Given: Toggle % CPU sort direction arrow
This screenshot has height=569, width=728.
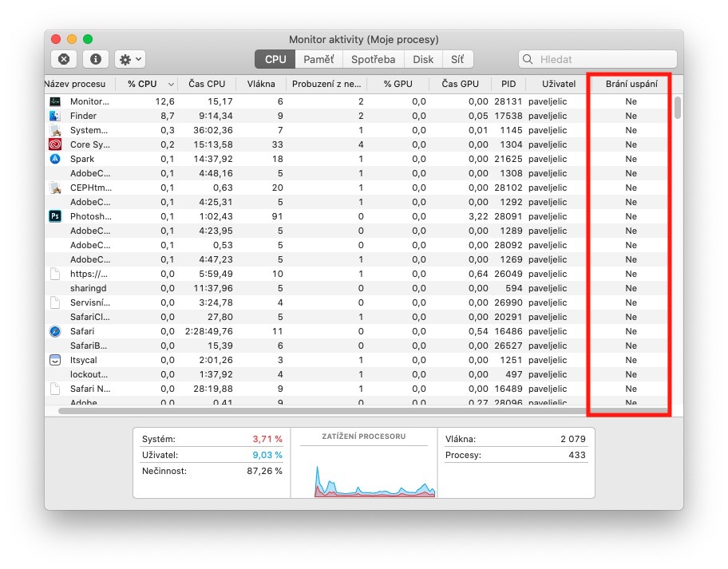Looking at the screenshot, I should [171, 85].
